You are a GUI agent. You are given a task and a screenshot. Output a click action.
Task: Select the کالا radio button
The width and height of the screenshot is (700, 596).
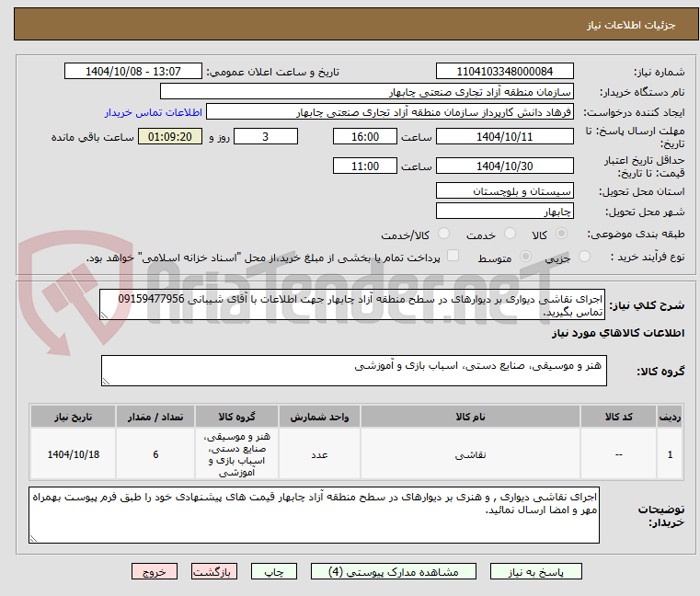click(x=561, y=234)
